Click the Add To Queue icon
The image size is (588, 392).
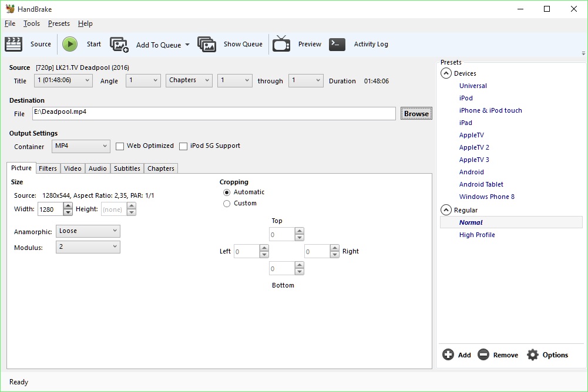[x=119, y=45]
